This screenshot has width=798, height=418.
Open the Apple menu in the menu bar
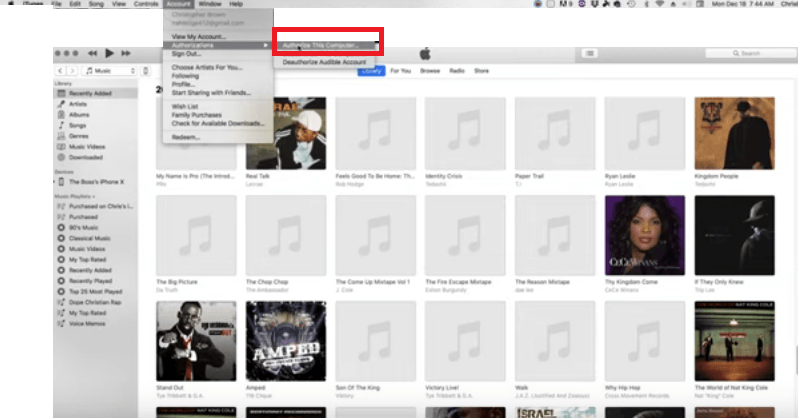click(x=11, y=4)
